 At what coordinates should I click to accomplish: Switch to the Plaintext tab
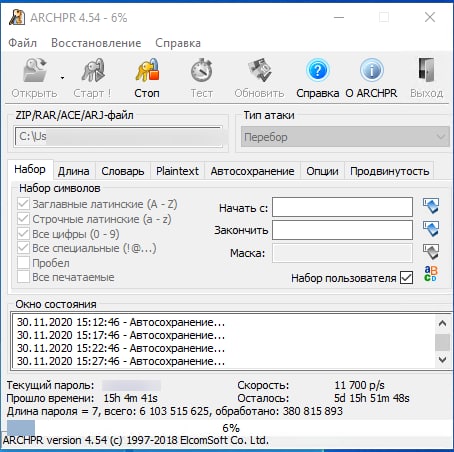click(x=177, y=171)
